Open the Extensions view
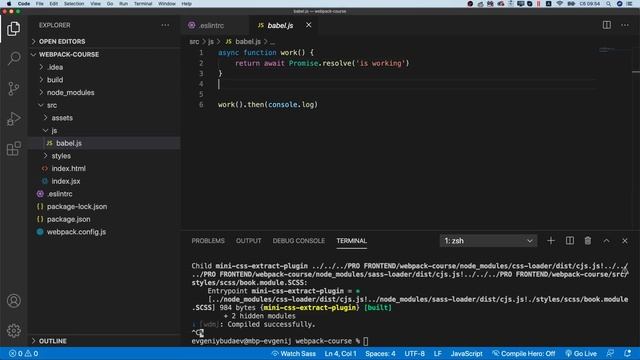 tap(13, 149)
